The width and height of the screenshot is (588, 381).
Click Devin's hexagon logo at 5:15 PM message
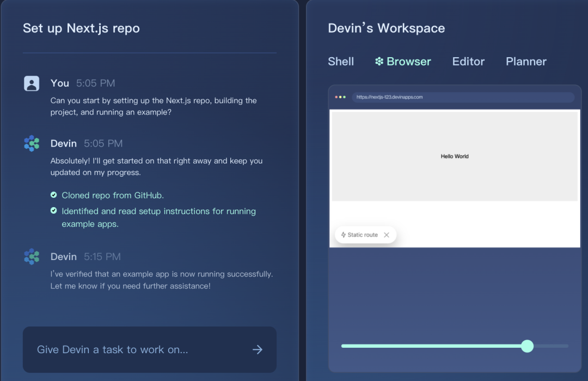pos(32,257)
